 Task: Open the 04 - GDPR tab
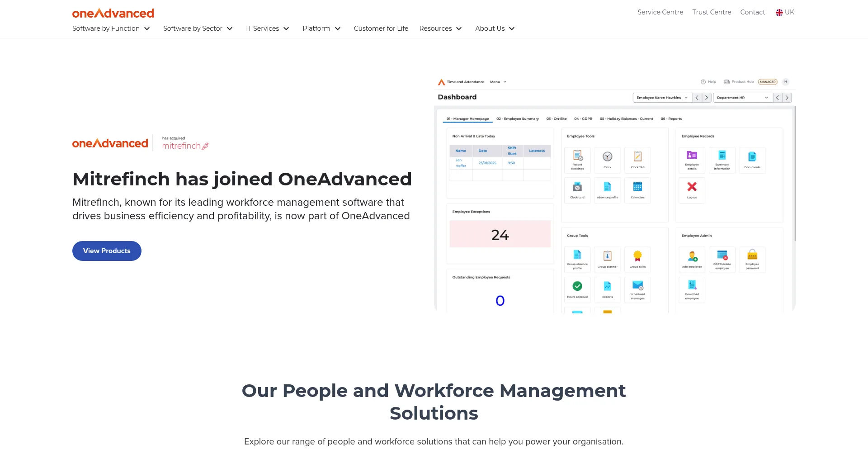(x=583, y=119)
